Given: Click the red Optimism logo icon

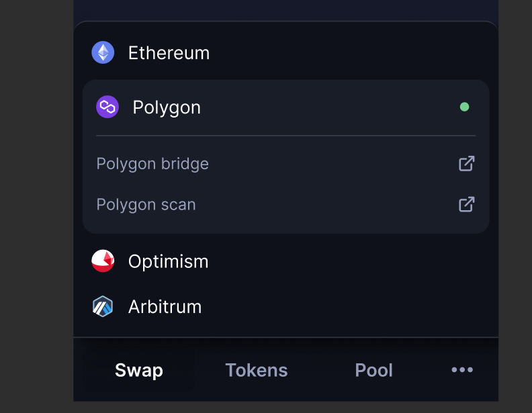Looking at the screenshot, I should (103, 261).
